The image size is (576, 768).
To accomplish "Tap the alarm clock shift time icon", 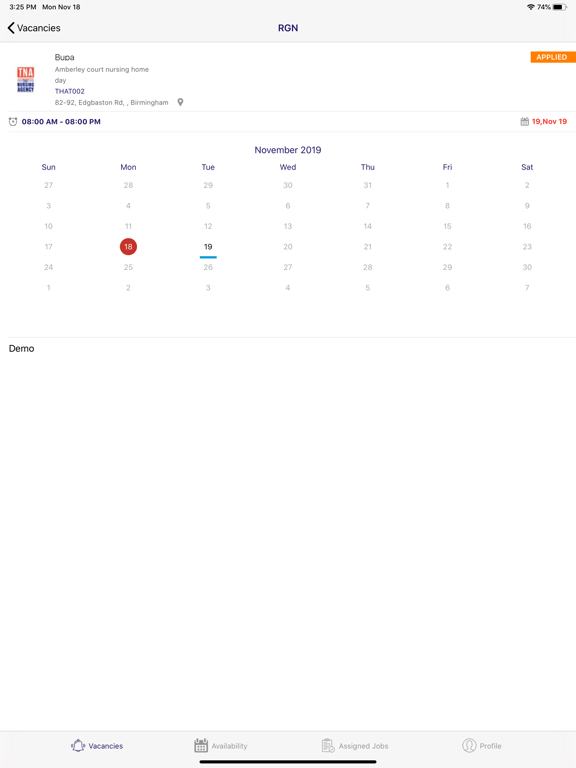I will point(13,121).
